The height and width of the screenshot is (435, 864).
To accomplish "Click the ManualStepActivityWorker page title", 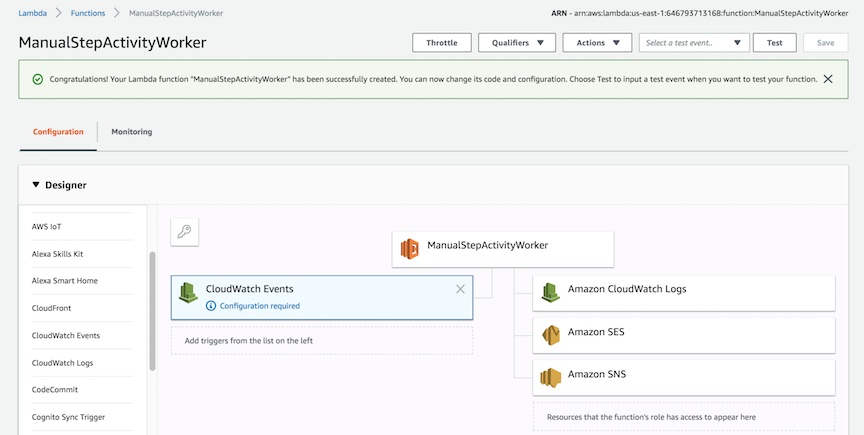I will click(x=112, y=43).
